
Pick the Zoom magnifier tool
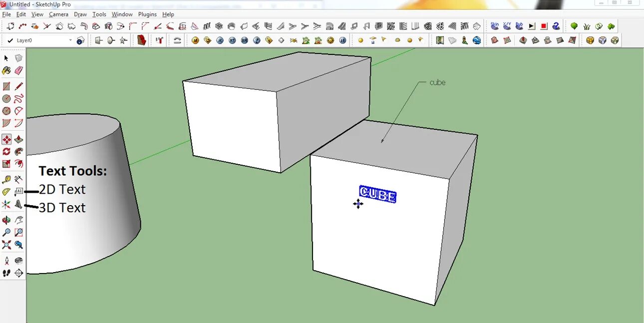tap(6, 232)
